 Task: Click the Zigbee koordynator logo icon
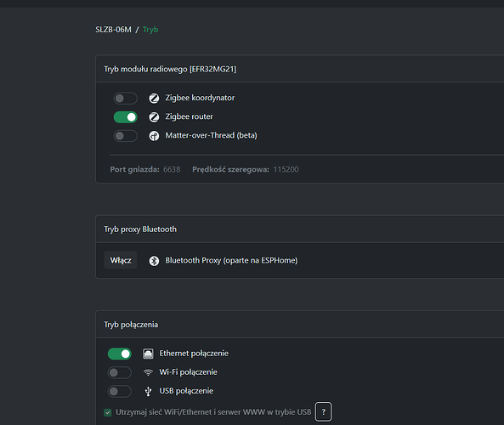(154, 98)
